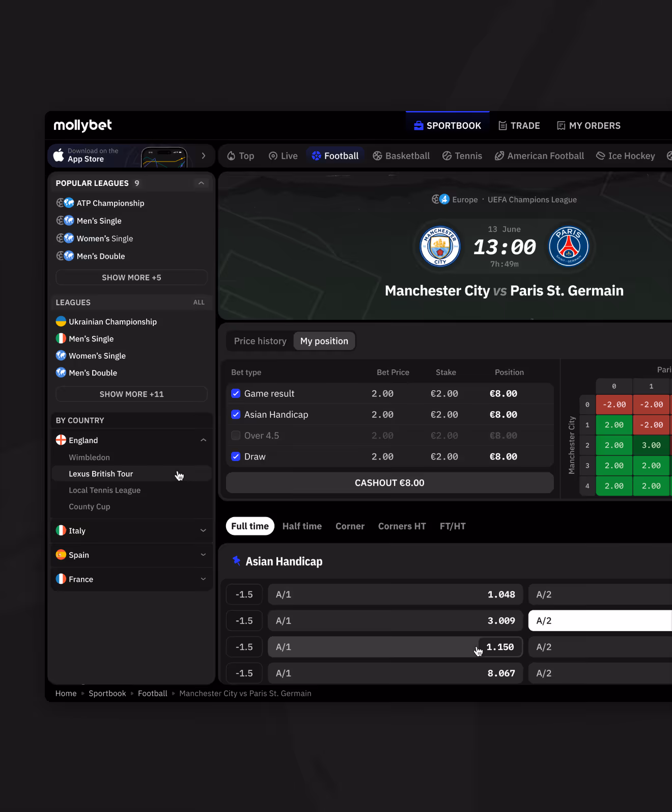Check the Over 4.5 checkbox
Viewport: 672px width, 812px height.
tap(236, 435)
